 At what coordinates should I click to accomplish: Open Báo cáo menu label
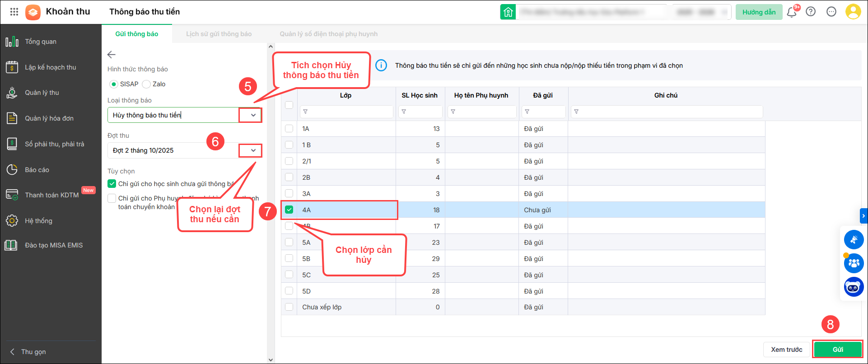(37, 170)
